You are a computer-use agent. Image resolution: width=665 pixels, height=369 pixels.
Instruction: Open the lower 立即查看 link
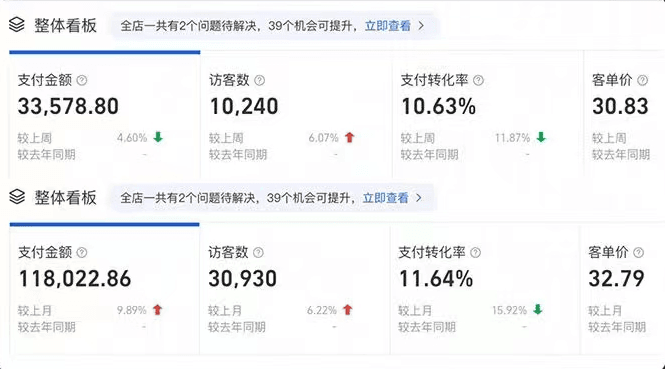click(386, 198)
